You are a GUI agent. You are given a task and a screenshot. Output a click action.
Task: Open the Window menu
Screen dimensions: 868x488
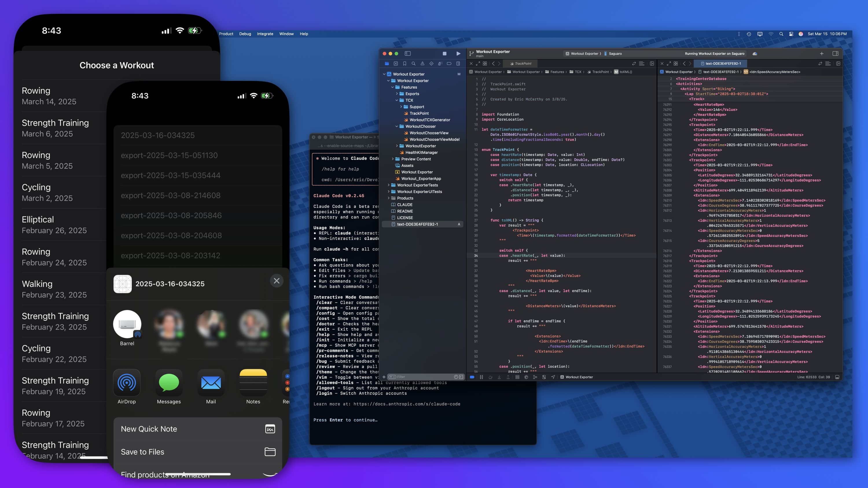click(x=286, y=34)
